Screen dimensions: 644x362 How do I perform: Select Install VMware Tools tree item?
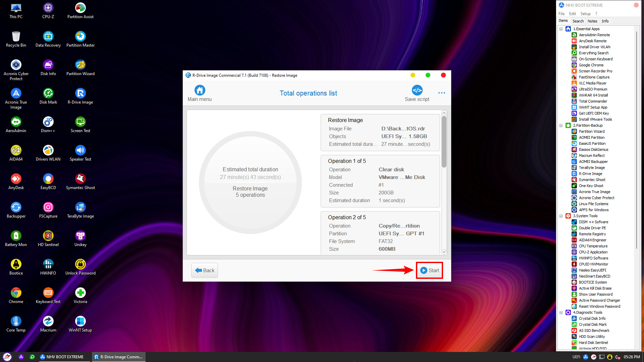point(595,119)
